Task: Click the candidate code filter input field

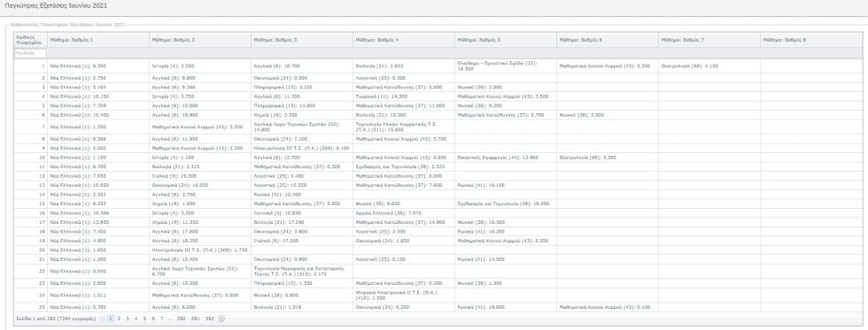Action: point(30,54)
